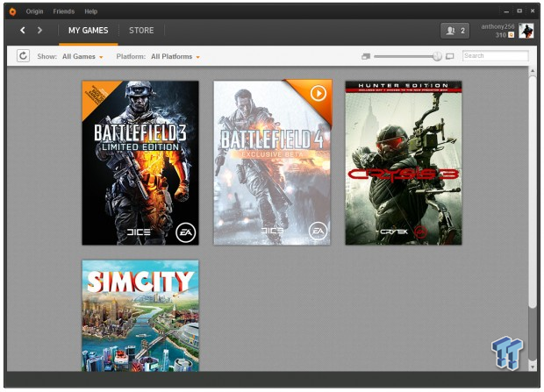
Task: Expand the All Platforms dropdown
Action: 175,56
